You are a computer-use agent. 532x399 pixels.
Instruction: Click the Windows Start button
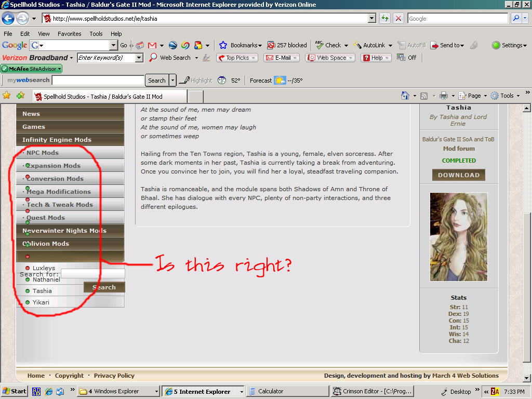14,392
